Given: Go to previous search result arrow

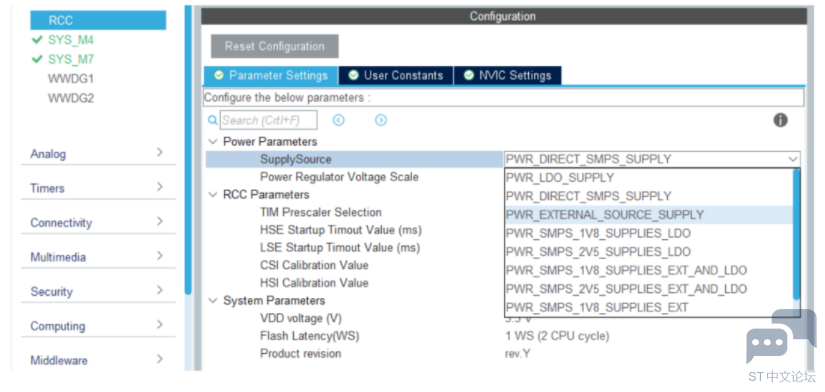Looking at the screenshot, I should pos(339,120).
